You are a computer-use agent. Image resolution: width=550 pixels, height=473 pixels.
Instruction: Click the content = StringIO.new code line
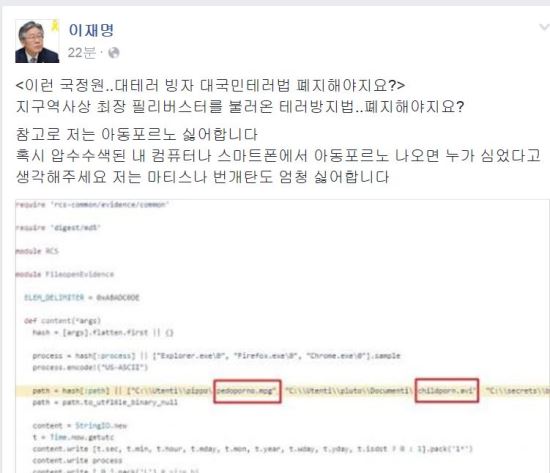point(80,426)
